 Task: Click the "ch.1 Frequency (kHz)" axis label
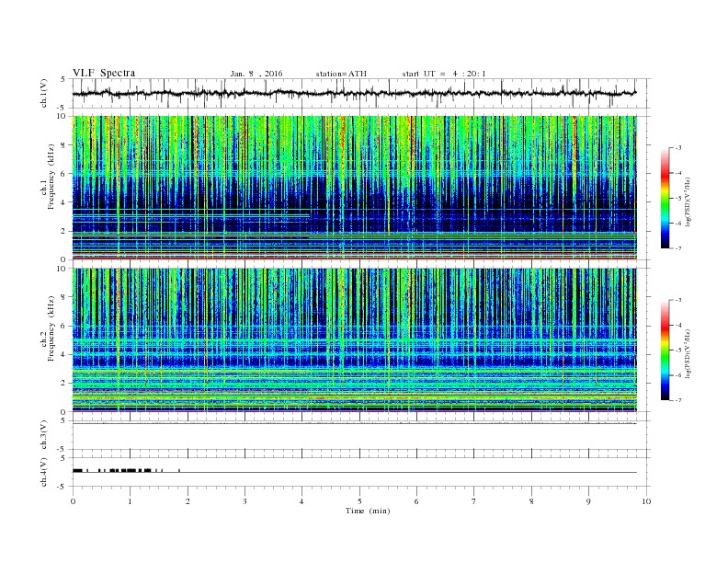click(x=48, y=177)
